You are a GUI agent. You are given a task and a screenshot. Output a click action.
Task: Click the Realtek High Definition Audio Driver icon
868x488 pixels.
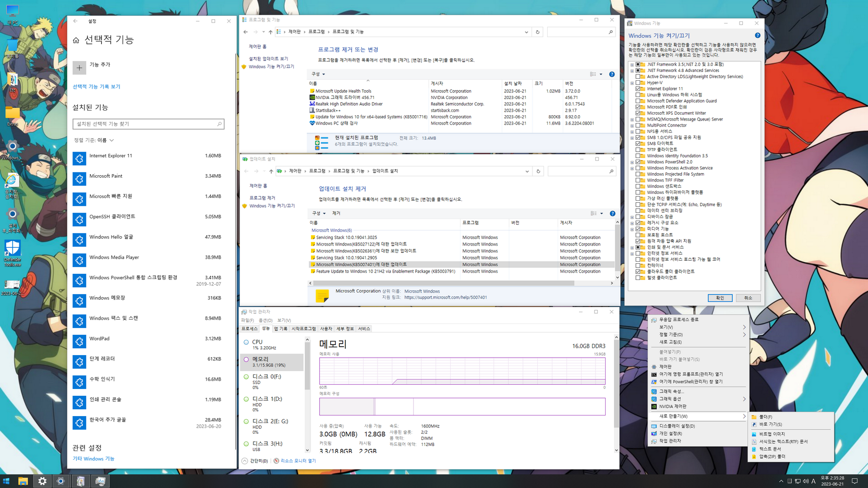(x=312, y=104)
